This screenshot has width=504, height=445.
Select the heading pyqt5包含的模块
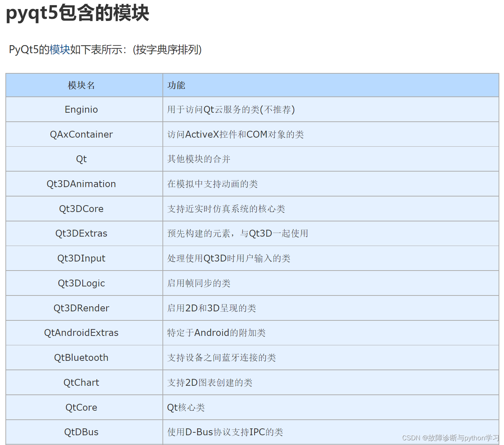78,13
